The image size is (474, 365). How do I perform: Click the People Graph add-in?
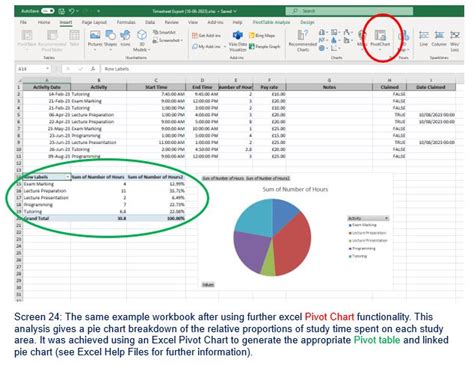pyautogui.click(x=265, y=47)
